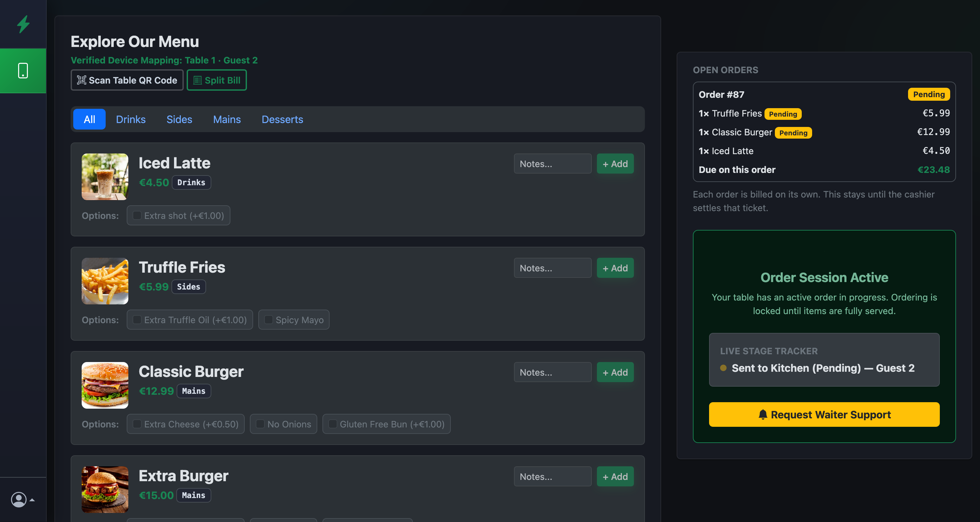The width and height of the screenshot is (980, 522).
Task: Click the receipt icon on Split Bill
Action: coord(197,80)
